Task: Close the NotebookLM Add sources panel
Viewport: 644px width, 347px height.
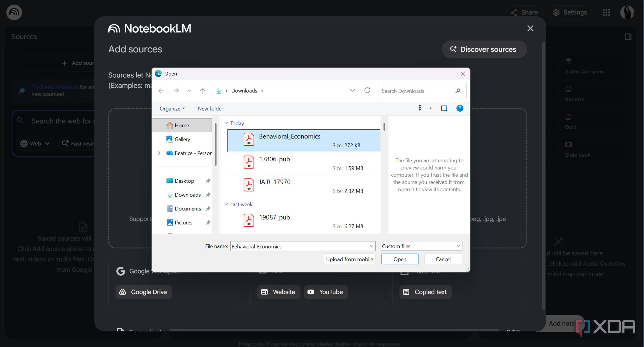Action: (530, 29)
